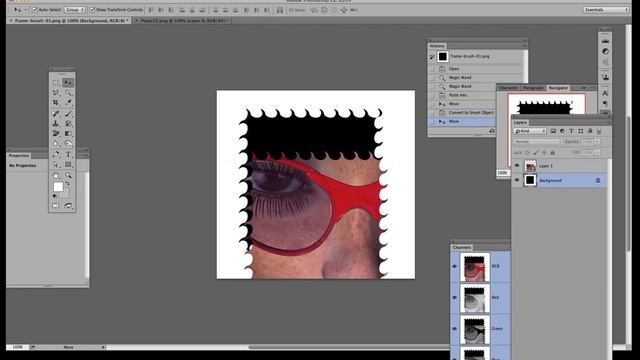Open the Character panel tab
The width and height of the screenshot is (640, 360).
tap(508, 88)
